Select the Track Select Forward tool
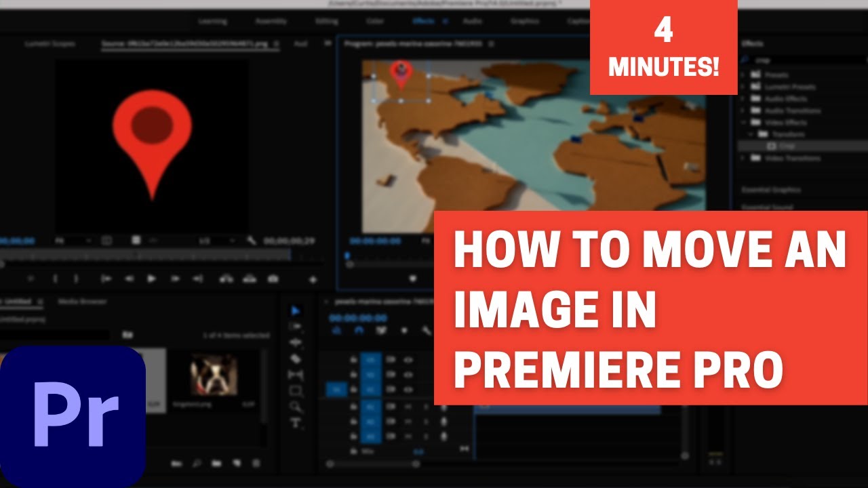Screen dimensions: 868x488 [x=296, y=326]
